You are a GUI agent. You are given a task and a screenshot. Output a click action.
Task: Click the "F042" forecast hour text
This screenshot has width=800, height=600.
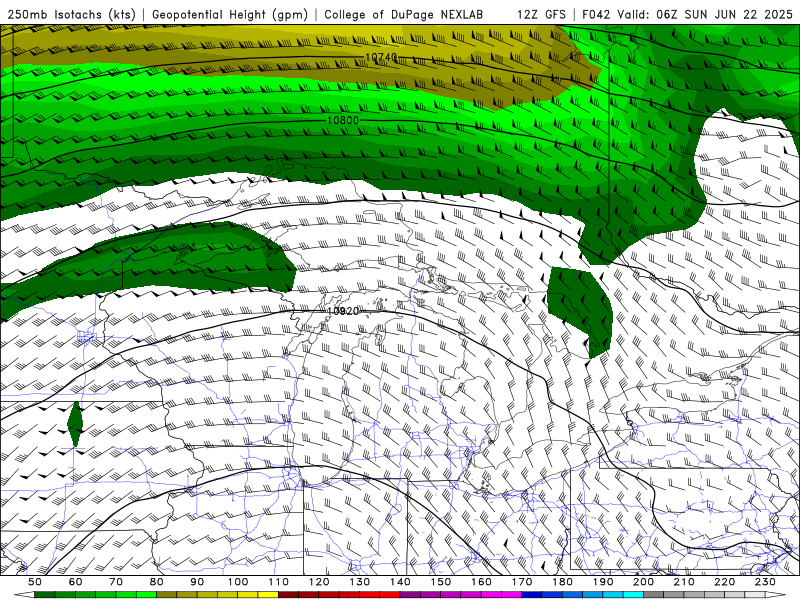(596, 15)
